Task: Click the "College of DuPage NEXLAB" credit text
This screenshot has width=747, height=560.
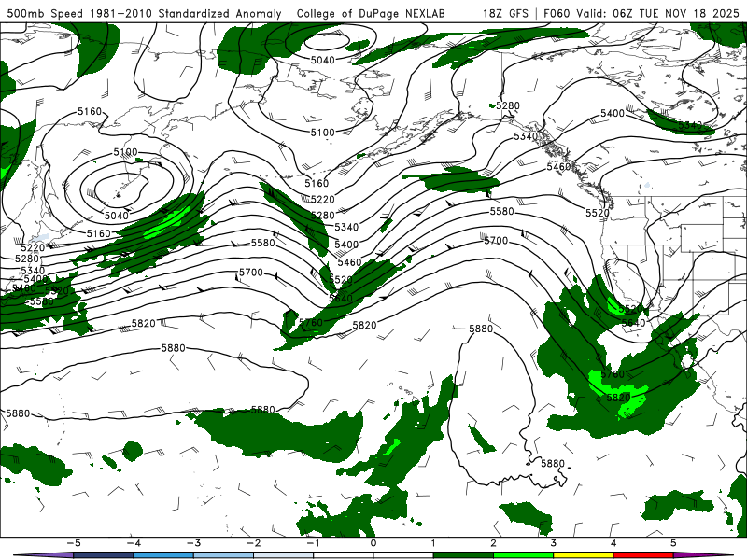Action: point(371,13)
